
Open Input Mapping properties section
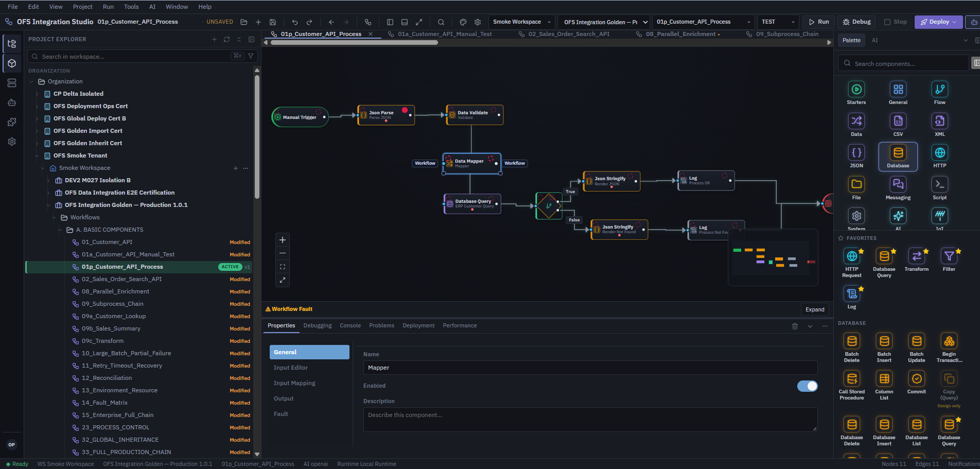click(x=294, y=383)
